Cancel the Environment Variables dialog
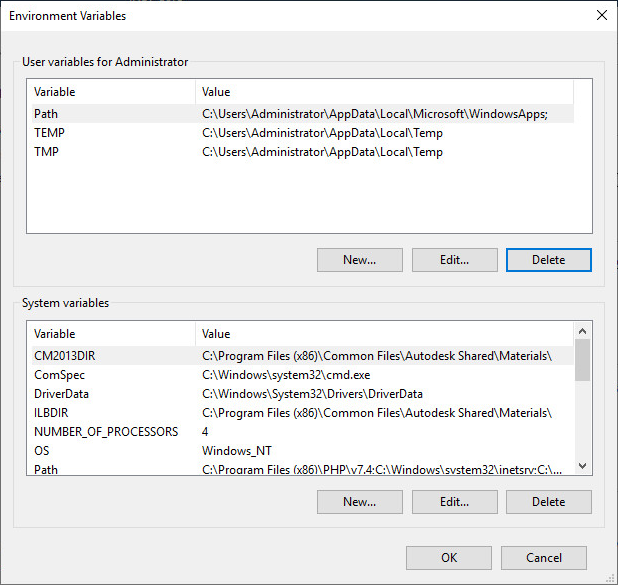This screenshot has width=618, height=585. pos(543,558)
